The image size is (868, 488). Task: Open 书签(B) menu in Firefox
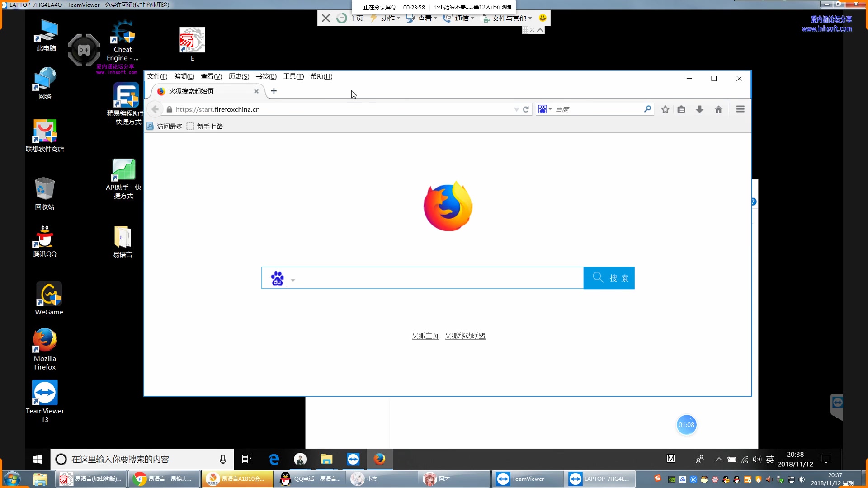click(266, 76)
